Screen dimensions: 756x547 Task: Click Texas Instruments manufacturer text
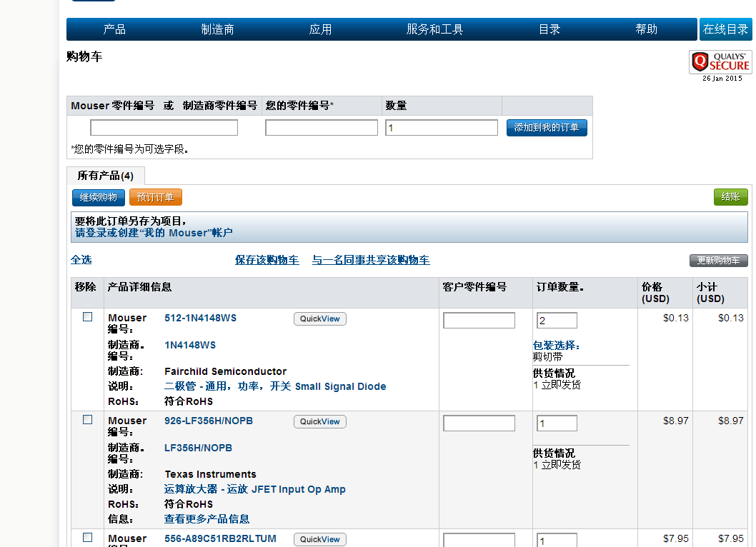(210, 474)
